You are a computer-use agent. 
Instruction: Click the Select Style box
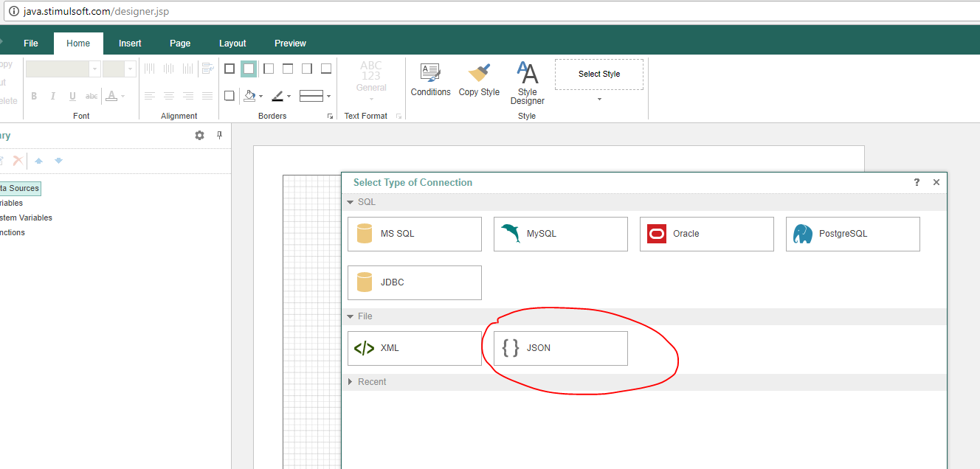click(x=599, y=74)
